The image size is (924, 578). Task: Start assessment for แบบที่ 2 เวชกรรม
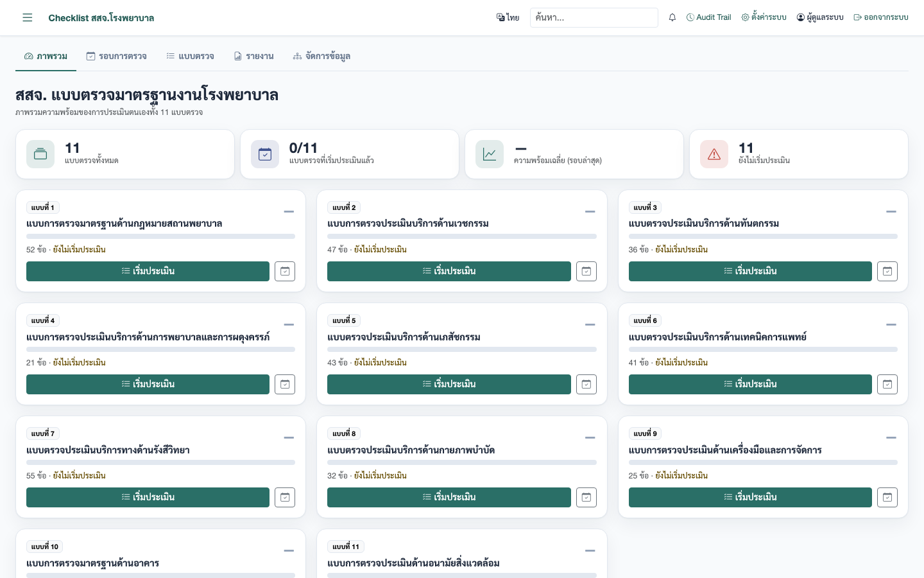[449, 271]
